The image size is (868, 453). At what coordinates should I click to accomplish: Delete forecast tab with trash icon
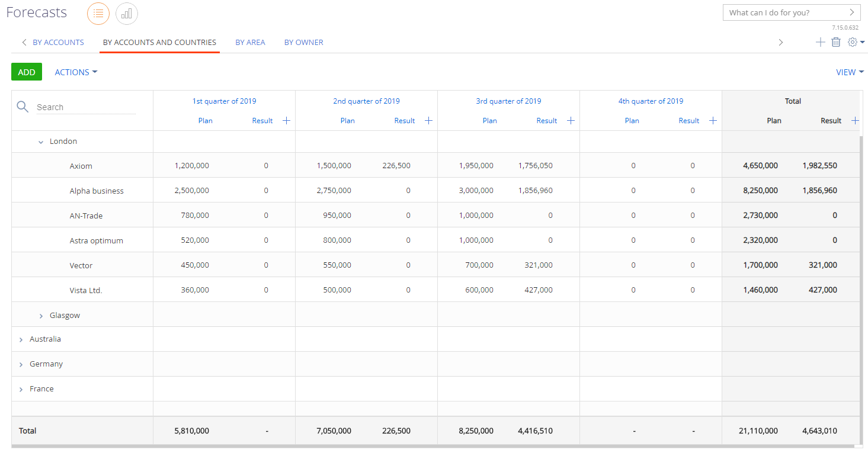tap(836, 42)
